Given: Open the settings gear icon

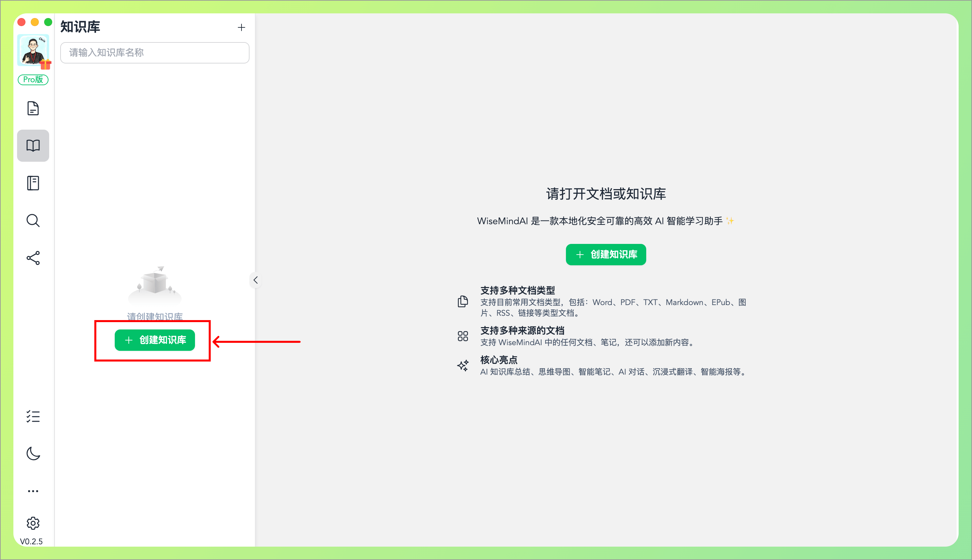Looking at the screenshot, I should tap(33, 523).
